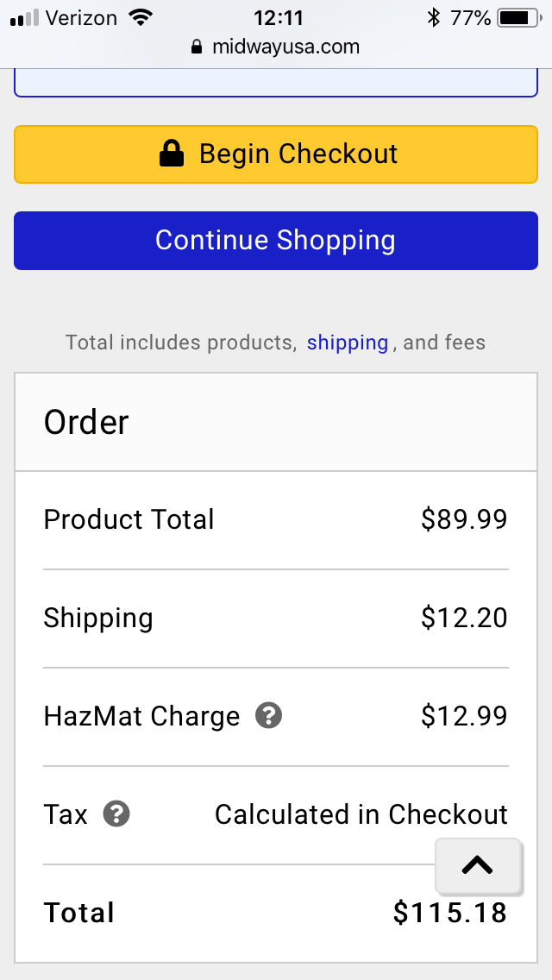Tap the Product Total row label

[129, 519]
